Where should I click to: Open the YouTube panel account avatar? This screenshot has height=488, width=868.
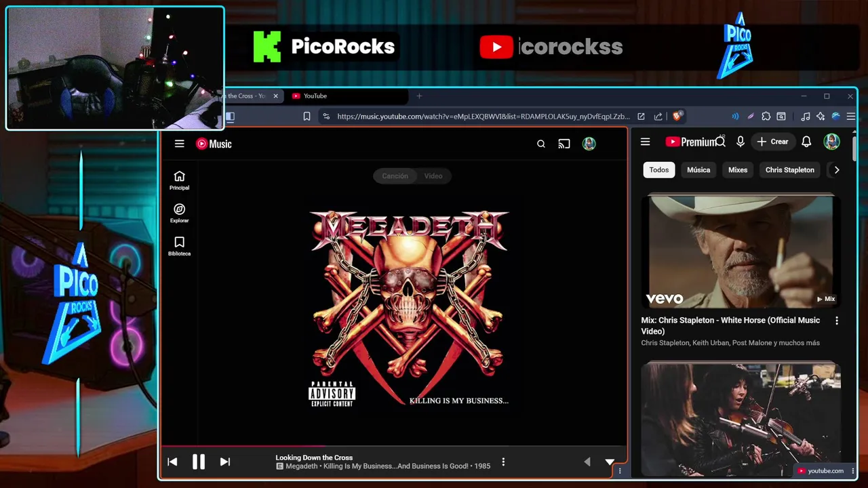(832, 142)
